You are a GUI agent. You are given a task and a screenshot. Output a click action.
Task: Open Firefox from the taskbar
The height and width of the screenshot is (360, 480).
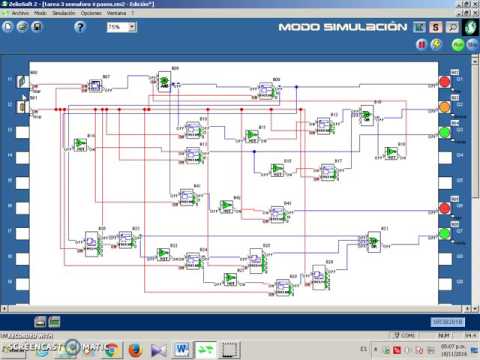click(135, 350)
